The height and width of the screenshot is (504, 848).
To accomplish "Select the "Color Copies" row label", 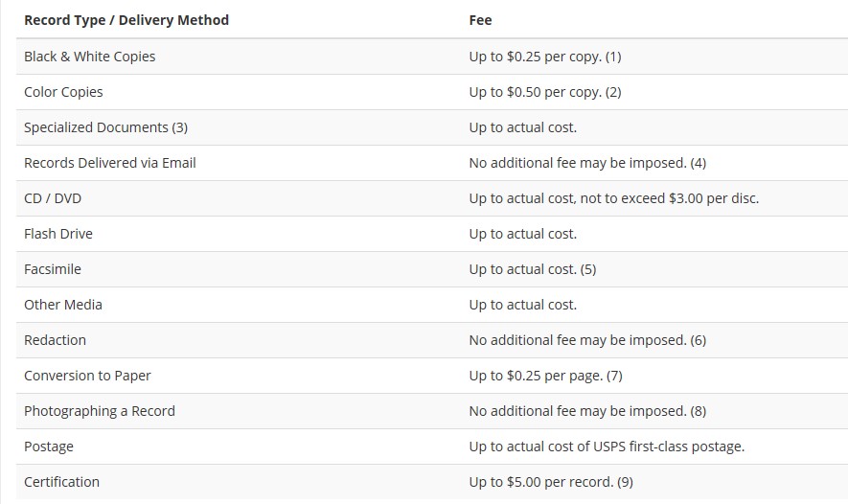I will pyautogui.click(x=63, y=92).
